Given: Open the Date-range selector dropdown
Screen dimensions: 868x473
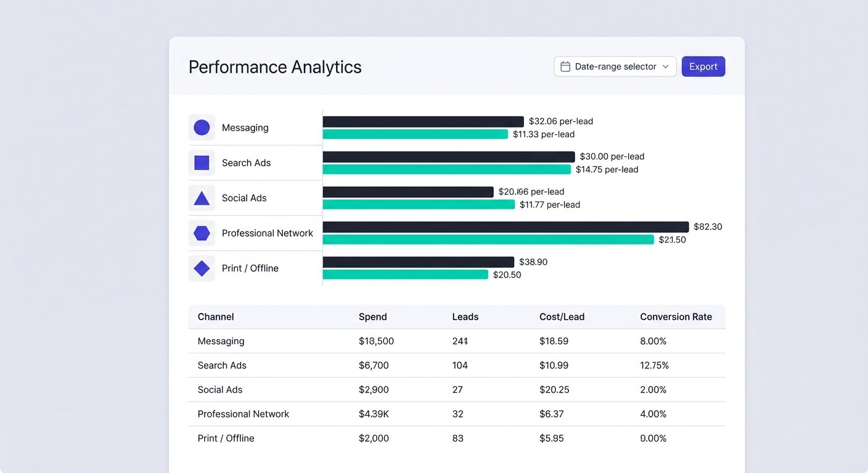Looking at the screenshot, I should coord(615,67).
